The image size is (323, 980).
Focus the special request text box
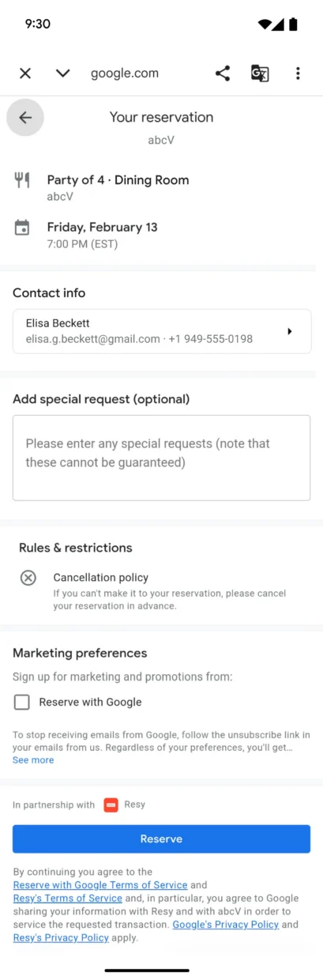[x=161, y=458]
